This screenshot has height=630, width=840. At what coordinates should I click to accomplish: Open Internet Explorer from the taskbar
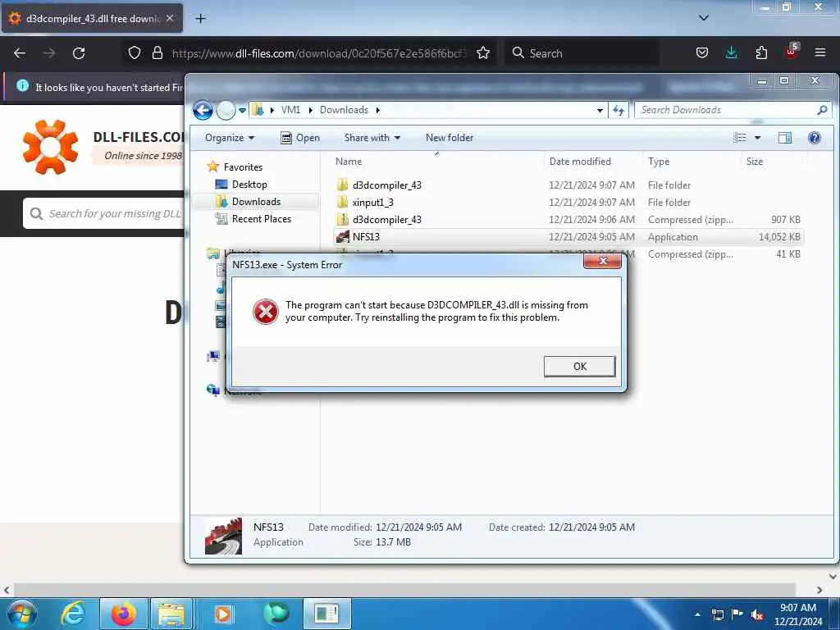(73, 614)
